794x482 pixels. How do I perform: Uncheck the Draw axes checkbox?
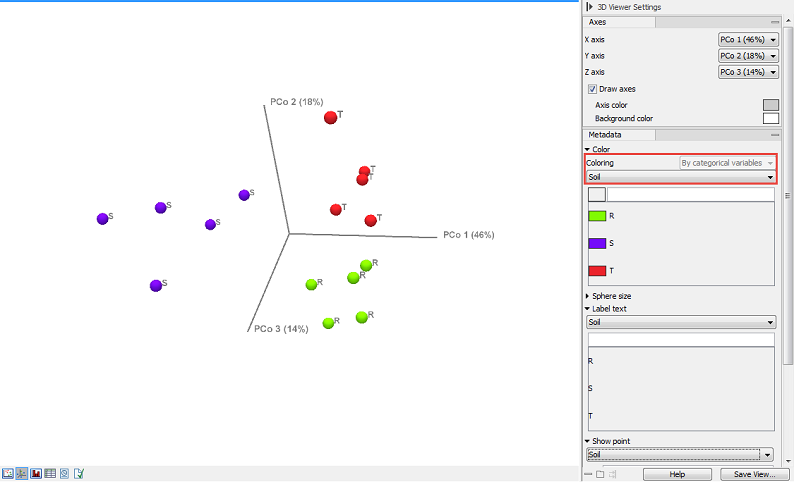click(x=593, y=89)
